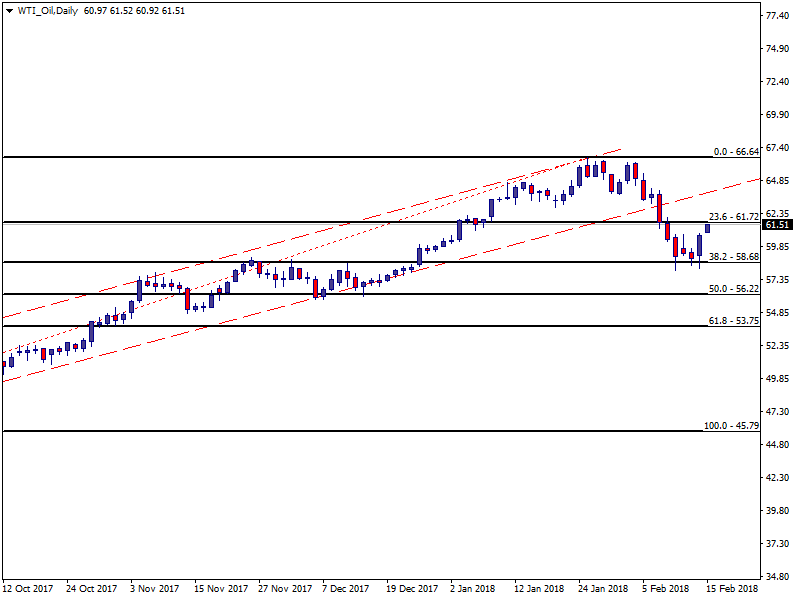Image resolution: width=800 pixels, height=600 pixels.
Task: Click the current price tag 61.51
Action: click(778, 225)
